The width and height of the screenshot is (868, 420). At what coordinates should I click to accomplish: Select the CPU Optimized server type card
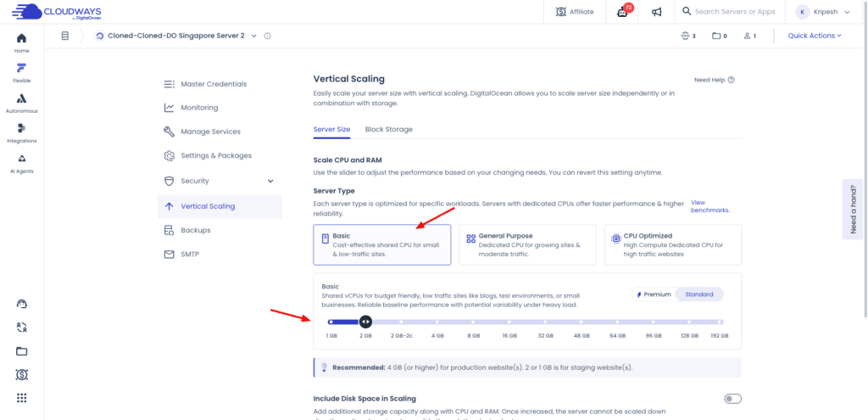[x=672, y=245]
